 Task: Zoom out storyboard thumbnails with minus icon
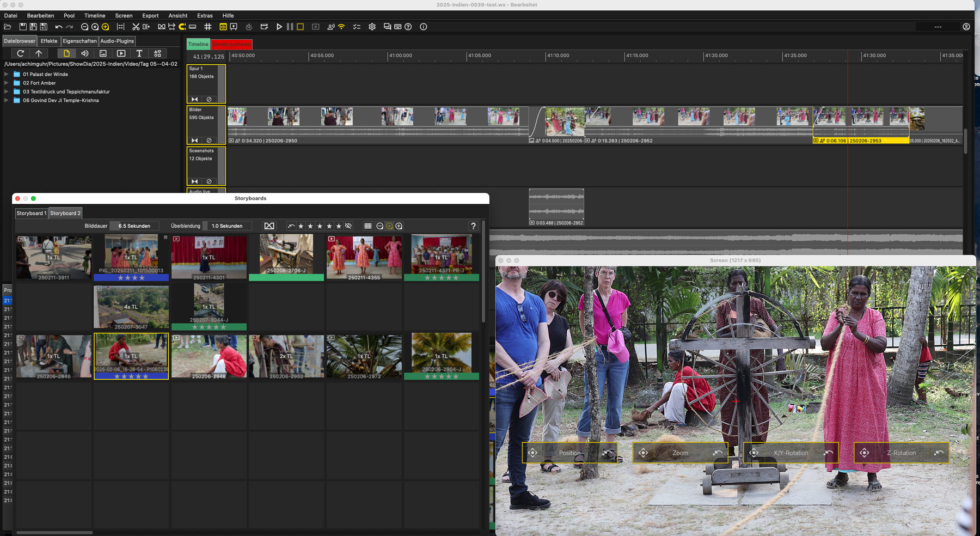[379, 226]
